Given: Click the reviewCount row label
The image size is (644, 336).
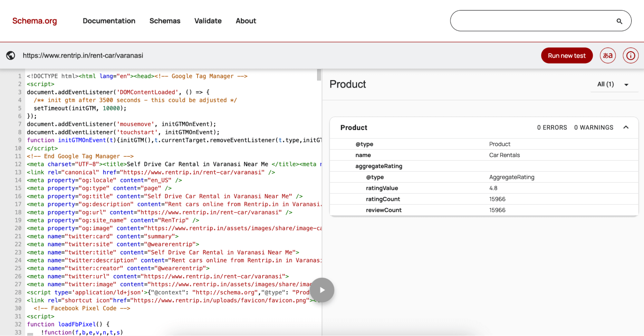Looking at the screenshot, I should point(383,210).
